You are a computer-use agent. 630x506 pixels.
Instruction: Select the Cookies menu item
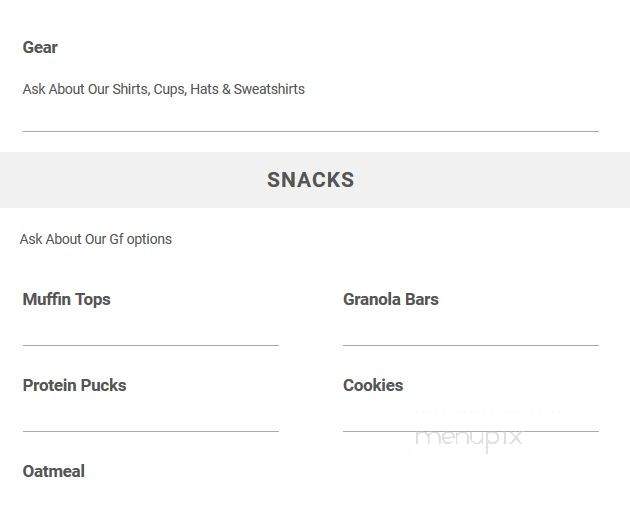tap(373, 386)
